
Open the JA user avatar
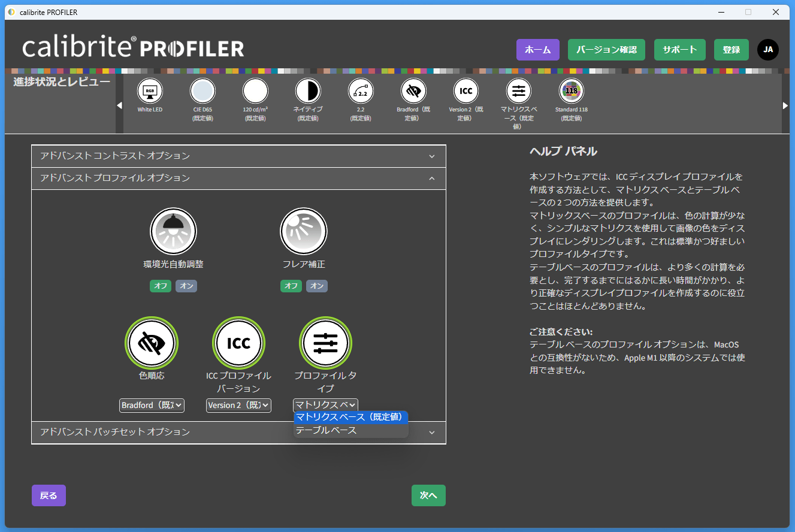[768, 50]
